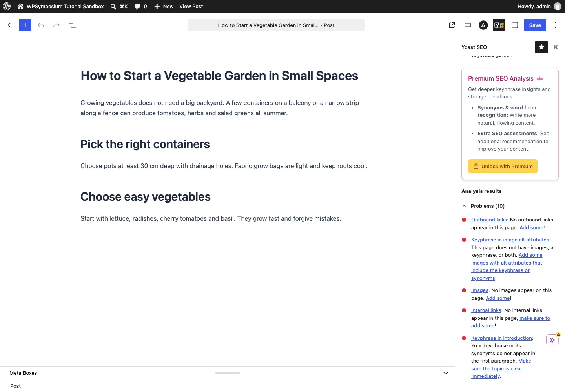This screenshot has width=565, height=392.
Task: Toggle the editor Settings sidebar panel
Action: tap(515, 25)
